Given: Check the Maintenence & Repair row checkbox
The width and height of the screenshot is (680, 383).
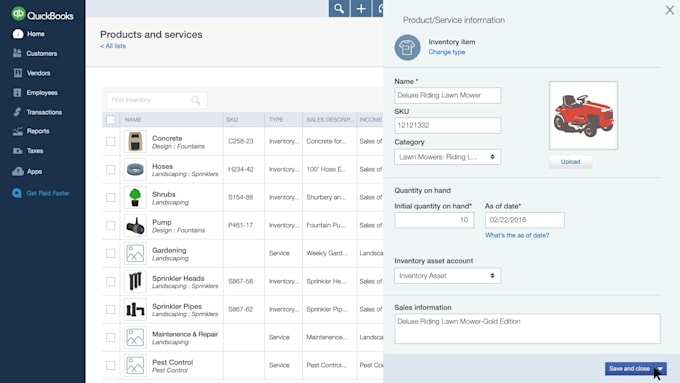Looking at the screenshot, I should (x=111, y=337).
